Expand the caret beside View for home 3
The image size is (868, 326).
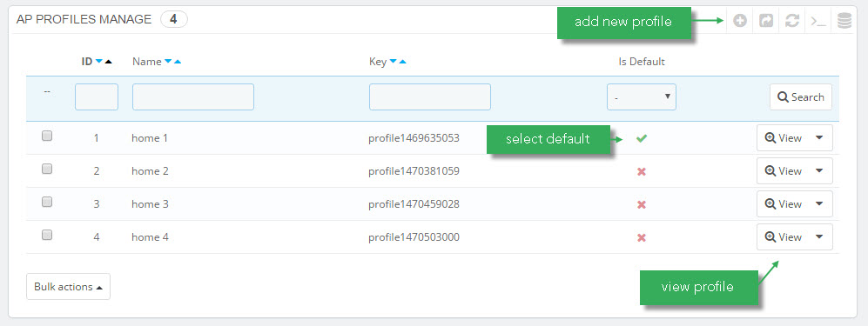pyautogui.click(x=820, y=204)
